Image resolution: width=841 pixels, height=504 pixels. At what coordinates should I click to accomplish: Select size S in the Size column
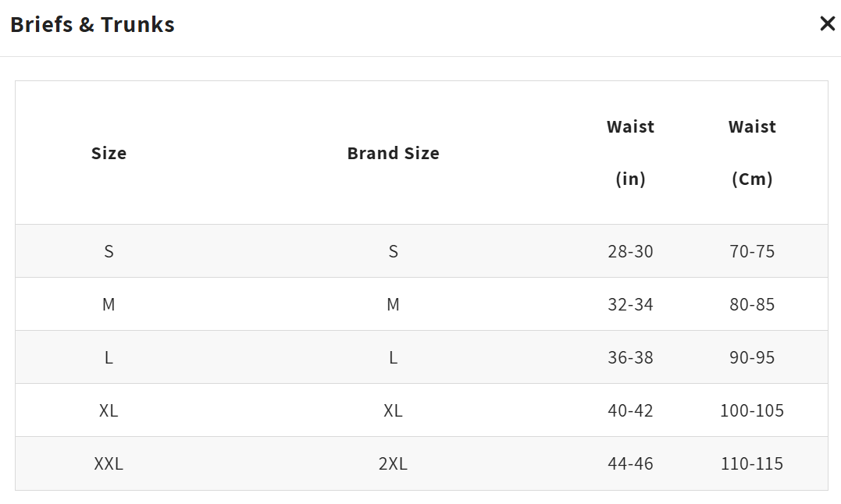109,251
